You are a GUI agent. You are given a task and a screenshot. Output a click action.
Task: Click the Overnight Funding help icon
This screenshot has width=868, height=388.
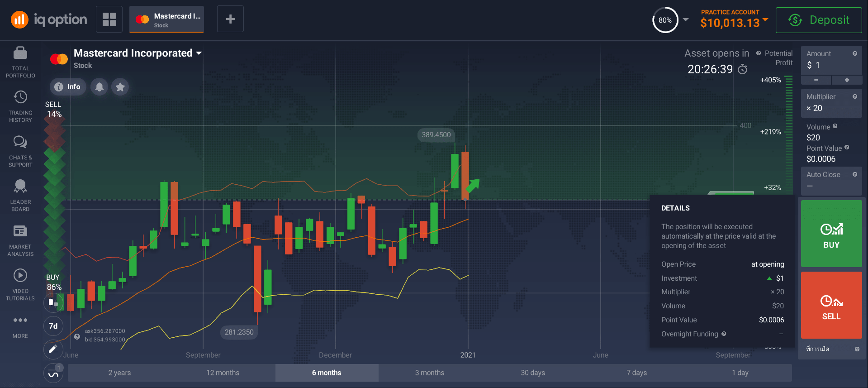[724, 334]
